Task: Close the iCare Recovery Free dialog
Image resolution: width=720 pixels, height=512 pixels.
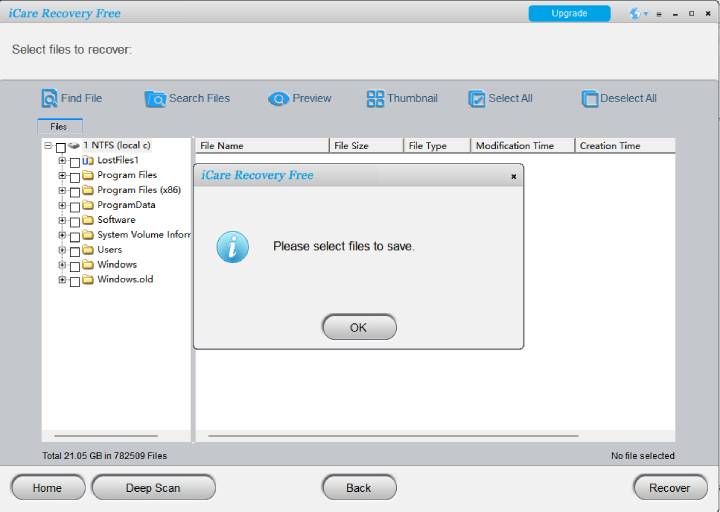Action: pyautogui.click(x=514, y=176)
